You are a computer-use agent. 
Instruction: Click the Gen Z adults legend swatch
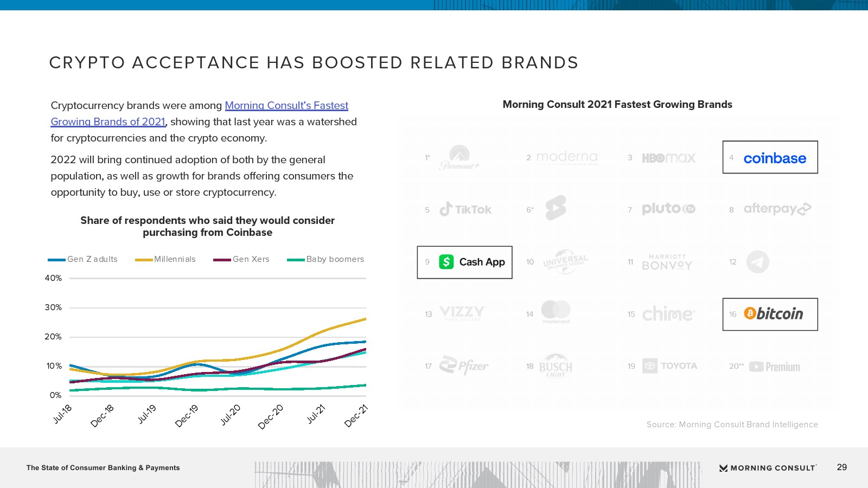point(56,260)
